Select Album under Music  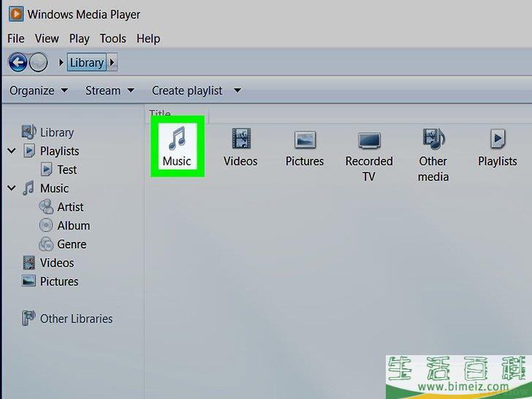pyautogui.click(x=73, y=225)
